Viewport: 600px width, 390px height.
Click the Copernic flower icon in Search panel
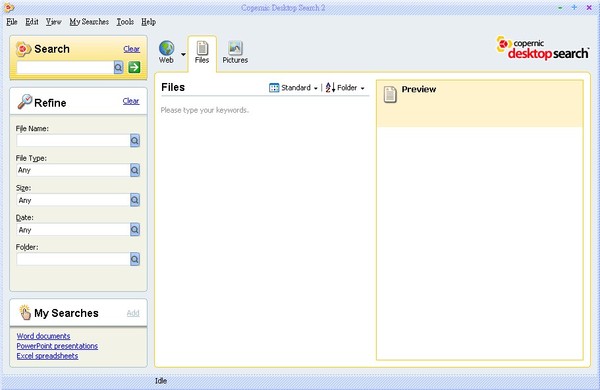pos(23,49)
